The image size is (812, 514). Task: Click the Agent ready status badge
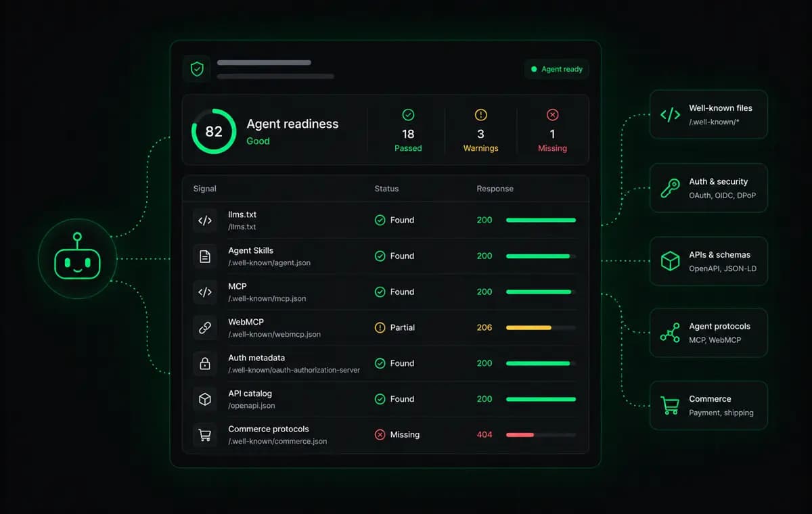coord(556,69)
